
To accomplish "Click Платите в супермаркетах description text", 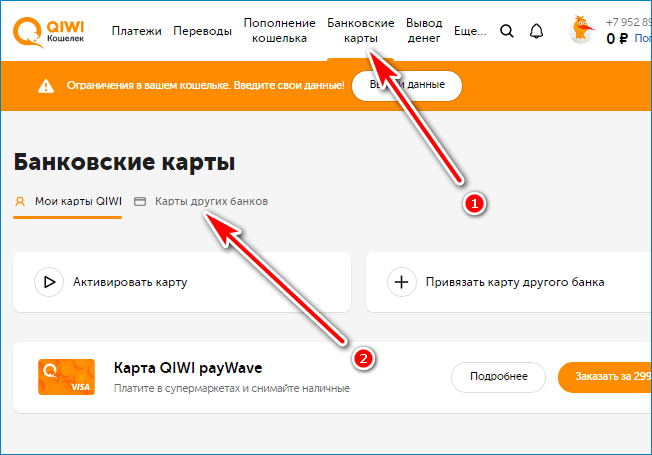I will (232, 388).
